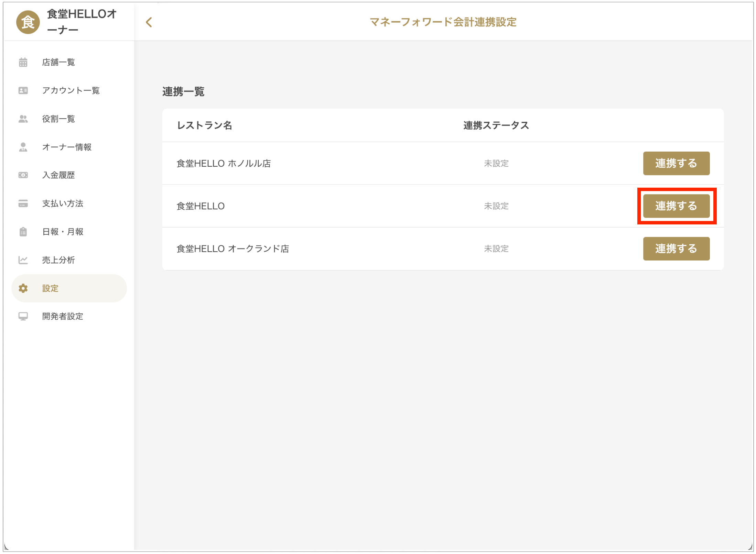
Task: Click the credit card icon for 支払い方法
Action: pos(23,203)
